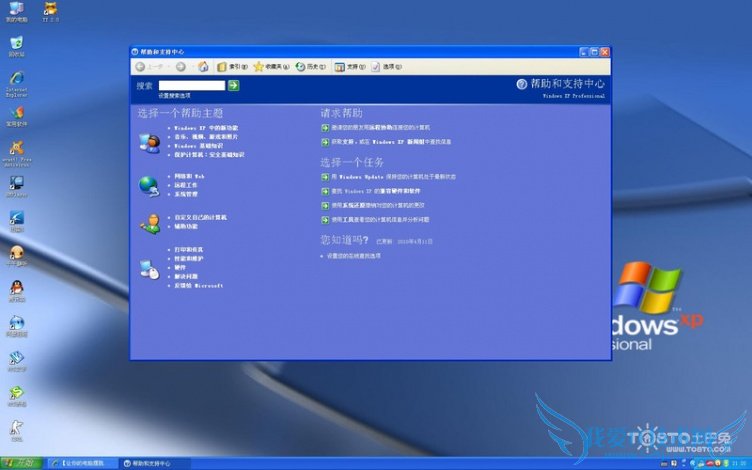
Task: Open 打印和传真 topic
Action: click(188, 249)
